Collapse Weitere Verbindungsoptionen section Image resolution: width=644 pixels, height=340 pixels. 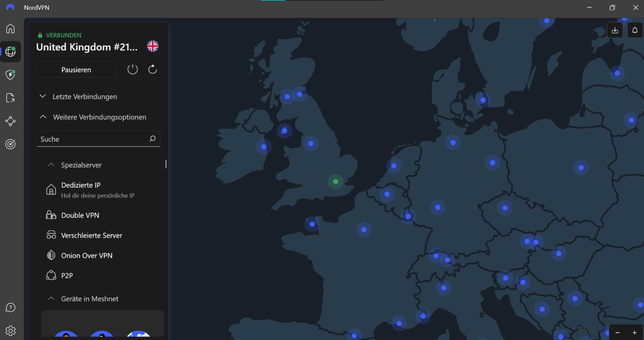(x=93, y=117)
